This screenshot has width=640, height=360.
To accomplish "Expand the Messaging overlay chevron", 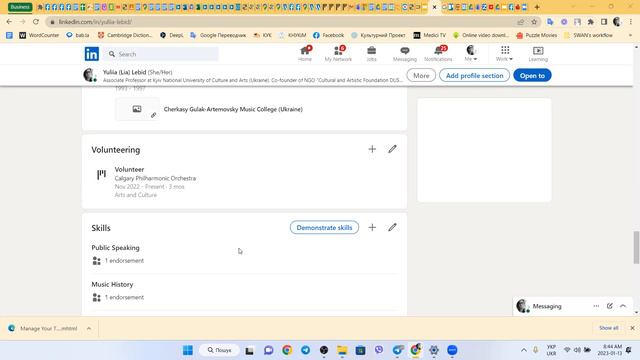I will (x=623, y=306).
